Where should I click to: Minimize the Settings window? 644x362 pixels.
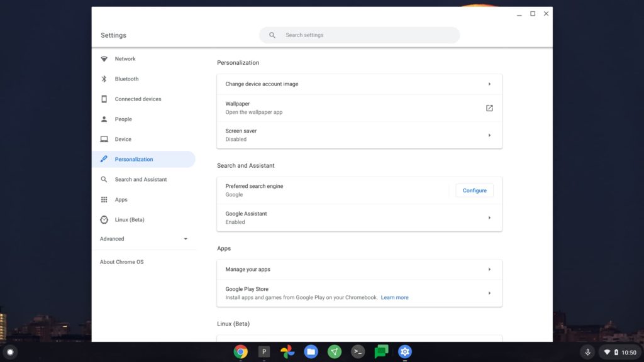(x=519, y=14)
